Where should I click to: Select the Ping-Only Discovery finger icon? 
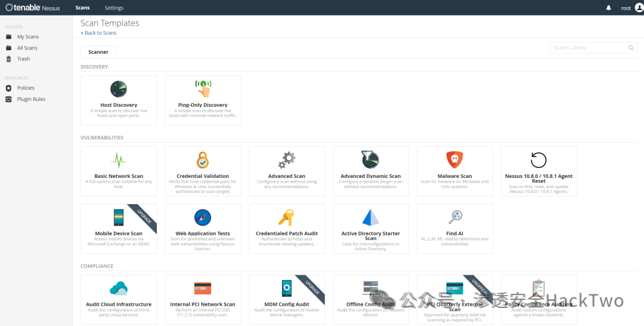(203, 89)
